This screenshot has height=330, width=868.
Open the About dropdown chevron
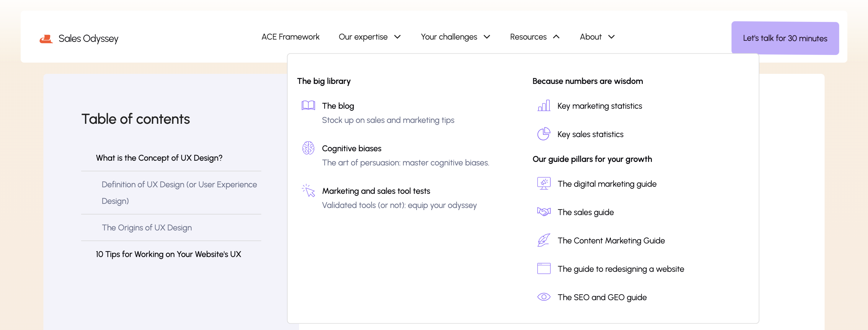point(611,37)
